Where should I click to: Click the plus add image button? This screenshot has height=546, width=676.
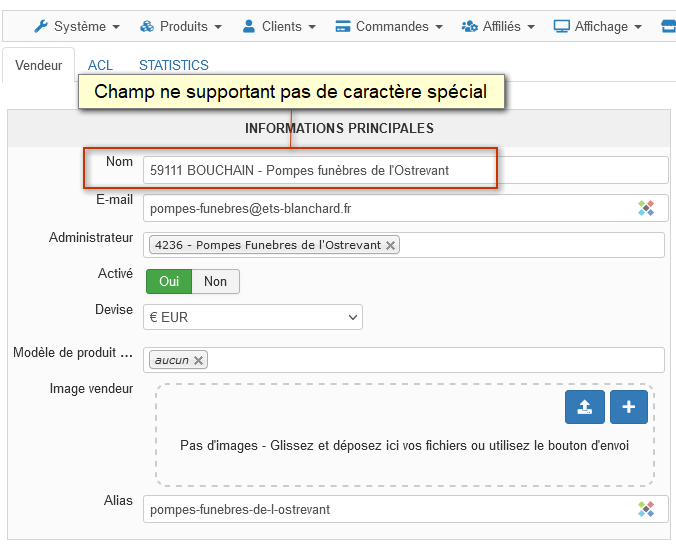click(629, 407)
